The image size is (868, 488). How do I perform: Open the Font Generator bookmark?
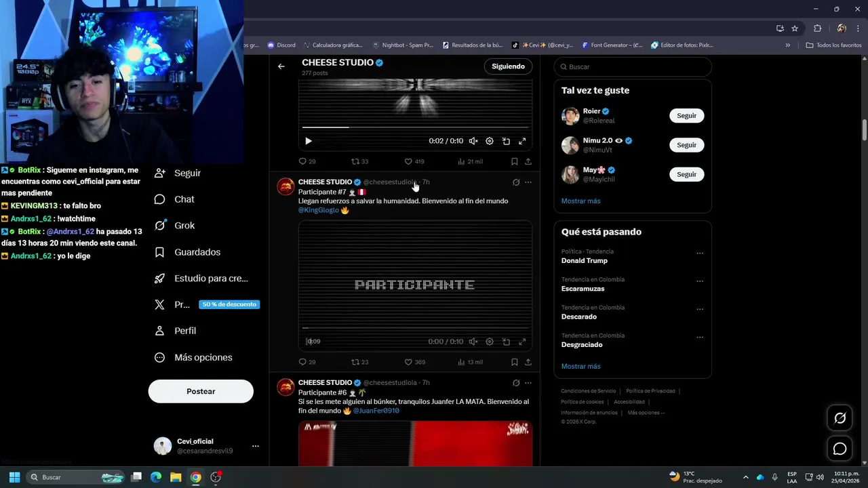point(612,45)
